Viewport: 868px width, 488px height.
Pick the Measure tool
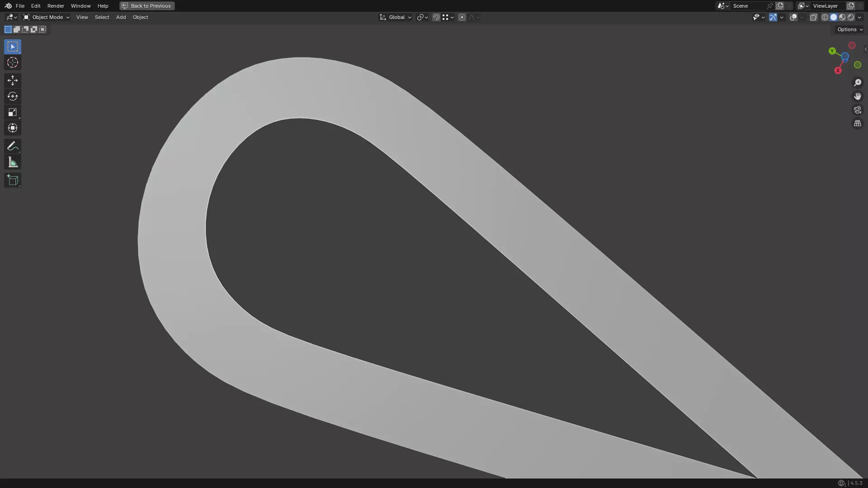[x=12, y=162]
